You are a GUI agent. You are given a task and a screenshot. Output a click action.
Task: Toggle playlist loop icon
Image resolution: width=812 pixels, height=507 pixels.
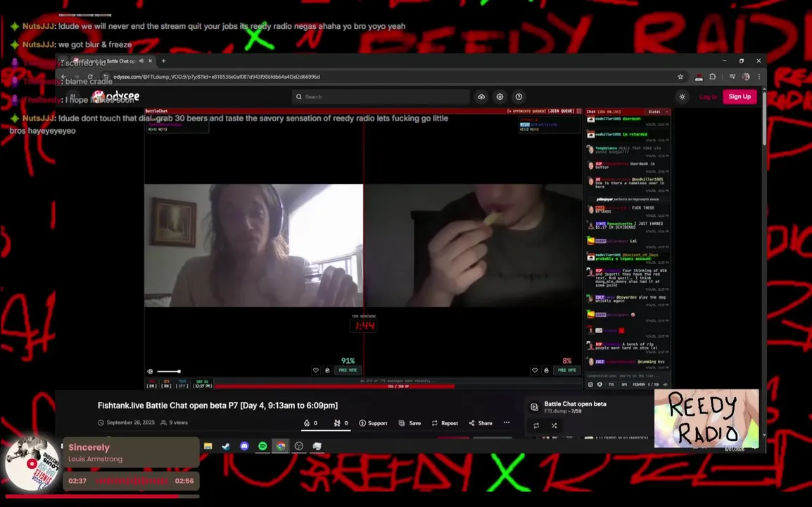click(x=536, y=425)
